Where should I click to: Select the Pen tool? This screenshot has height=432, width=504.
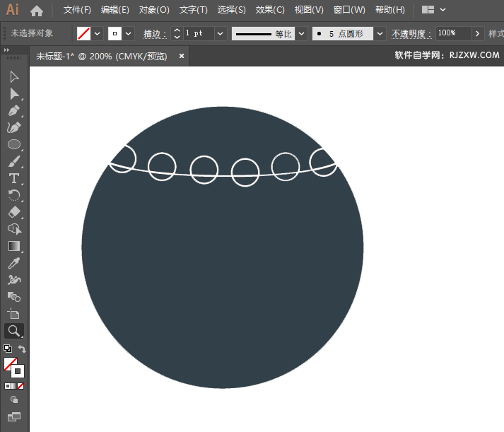[x=14, y=111]
